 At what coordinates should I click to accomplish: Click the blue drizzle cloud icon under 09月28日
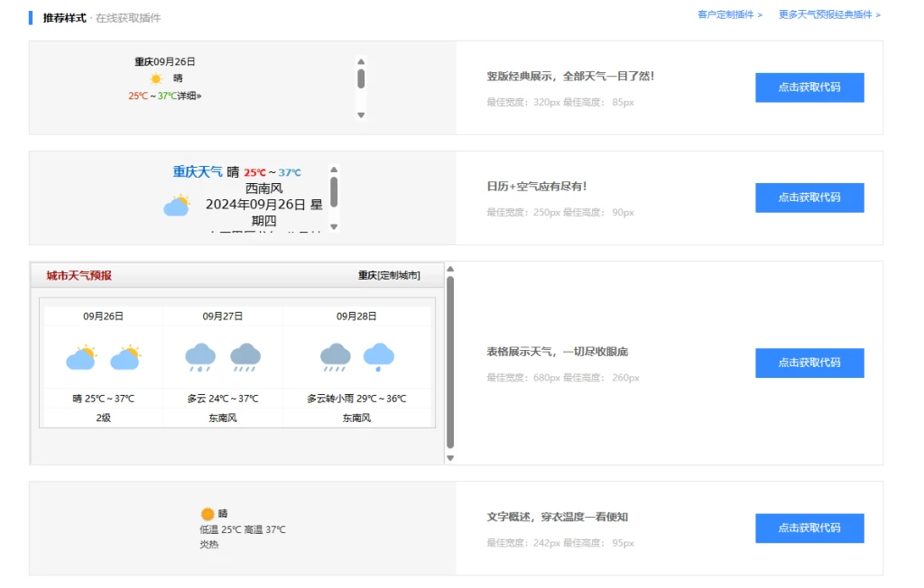tap(379, 357)
